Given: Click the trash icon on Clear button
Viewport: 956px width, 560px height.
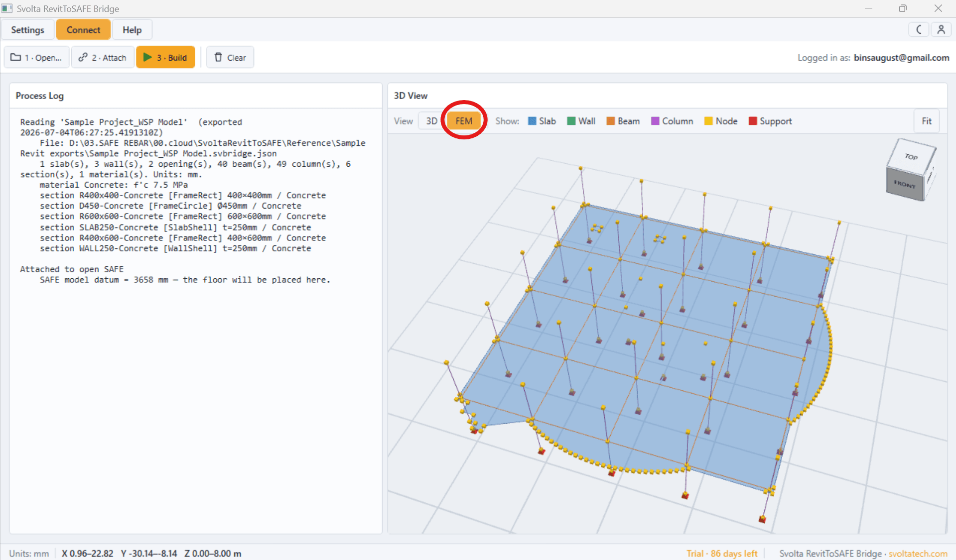Looking at the screenshot, I should [218, 57].
